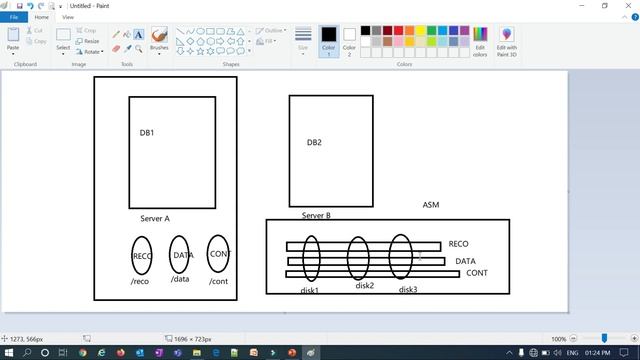
Task: Click the Undo arrow in title bar
Action: (30, 6)
